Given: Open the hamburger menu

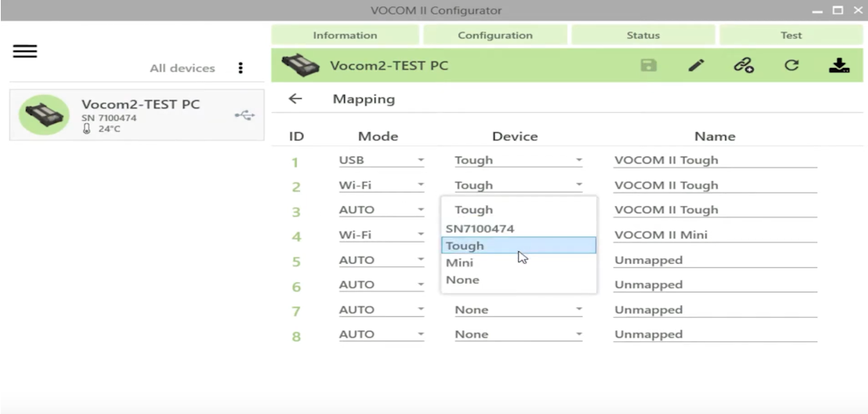Looking at the screenshot, I should tap(25, 51).
